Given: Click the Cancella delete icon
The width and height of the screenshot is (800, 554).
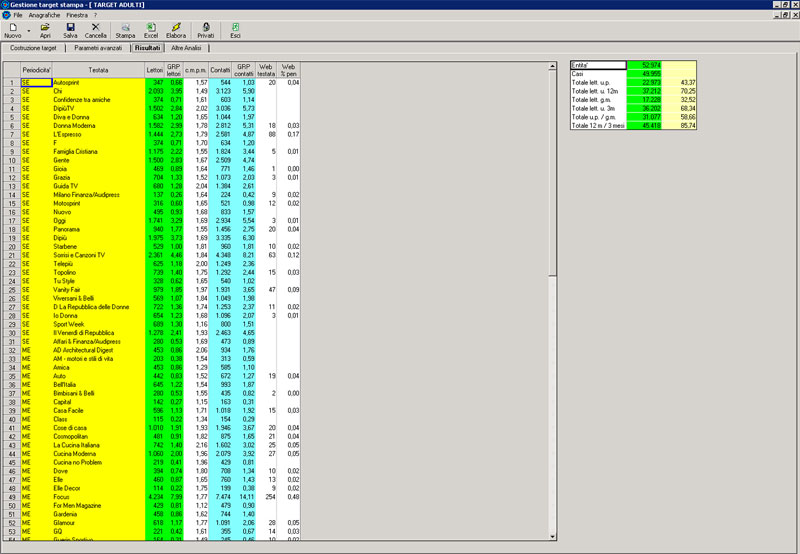Looking at the screenshot, I should pos(95,28).
